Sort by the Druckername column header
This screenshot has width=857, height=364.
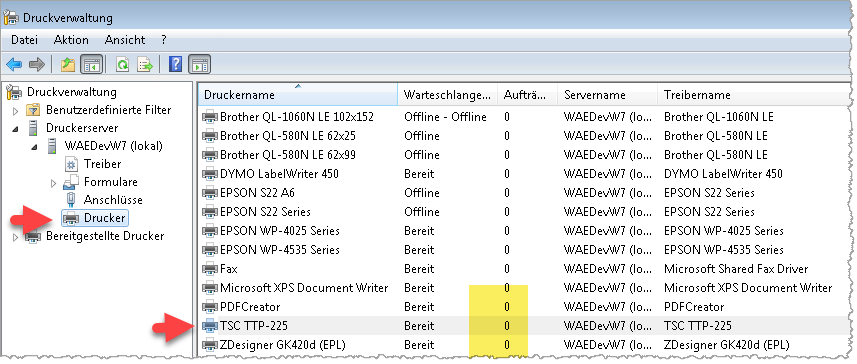[298, 95]
